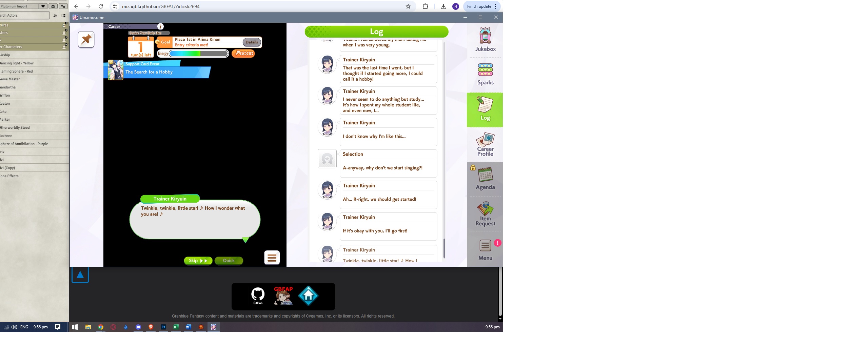Open the Game Master actor
868x347 pixels.
tap(34, 79)
